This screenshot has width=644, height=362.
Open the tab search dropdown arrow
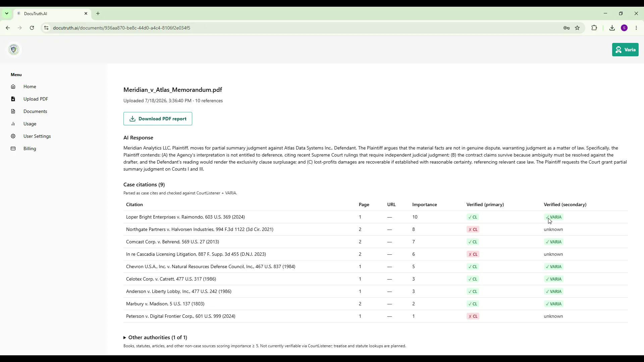pos(7,13)
